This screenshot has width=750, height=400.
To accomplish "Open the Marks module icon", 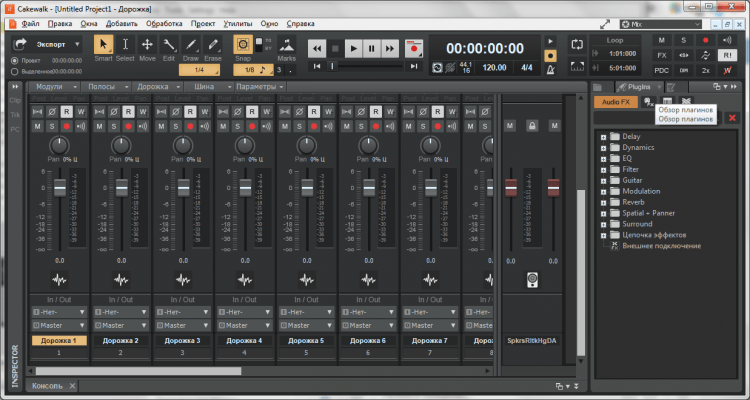I will pyautogui.click(x=286, y=45).
